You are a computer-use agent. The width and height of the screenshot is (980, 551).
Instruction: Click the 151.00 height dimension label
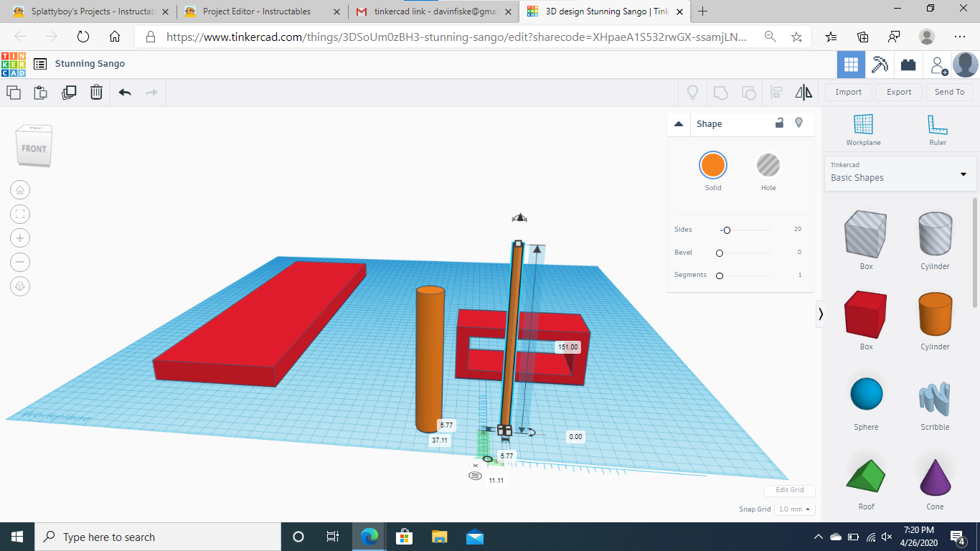pyautogui.click(x=567, y=347)
